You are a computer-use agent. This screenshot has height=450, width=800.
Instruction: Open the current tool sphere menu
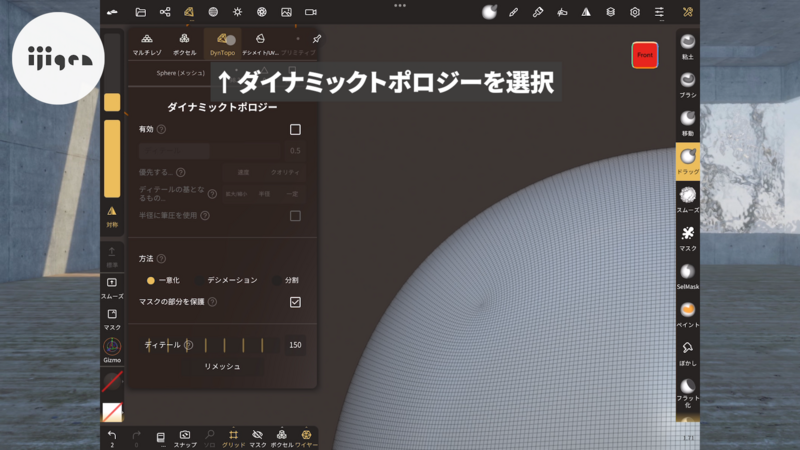click(489, 12)
